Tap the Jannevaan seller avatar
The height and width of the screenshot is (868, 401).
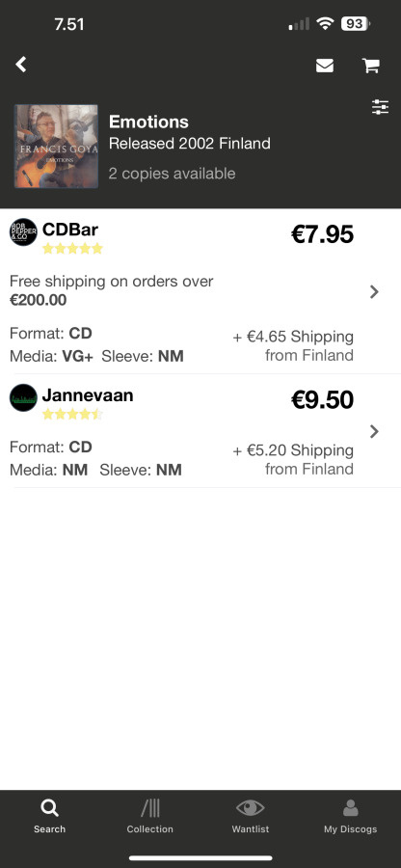pos(23,397)
